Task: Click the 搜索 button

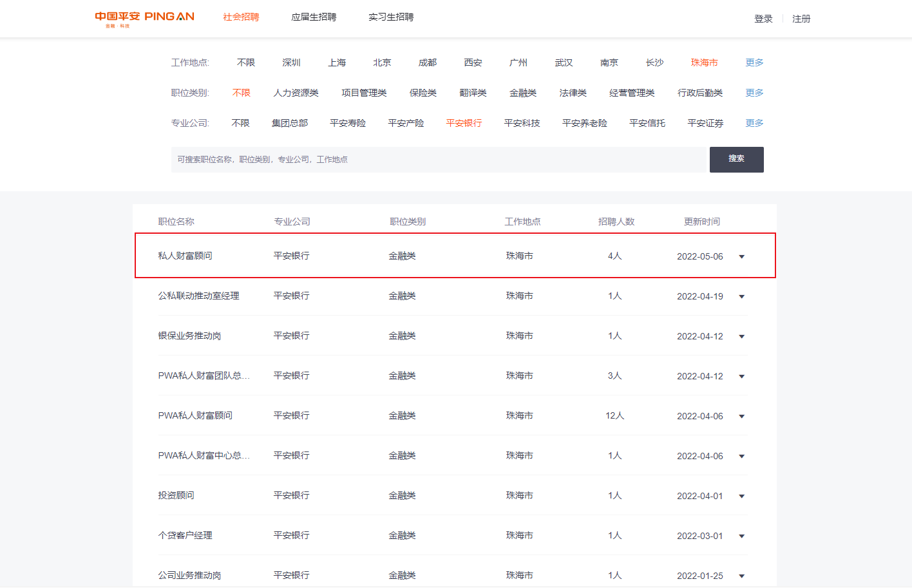Action: (737, 159)
